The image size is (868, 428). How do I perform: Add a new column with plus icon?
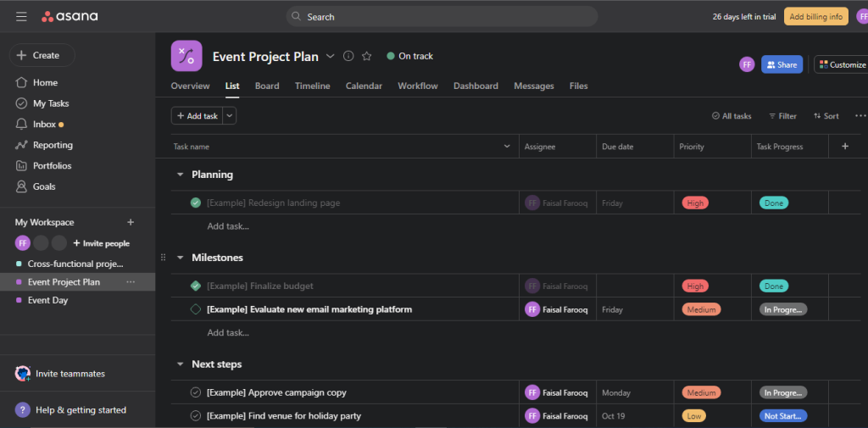[x=845, y=146]
